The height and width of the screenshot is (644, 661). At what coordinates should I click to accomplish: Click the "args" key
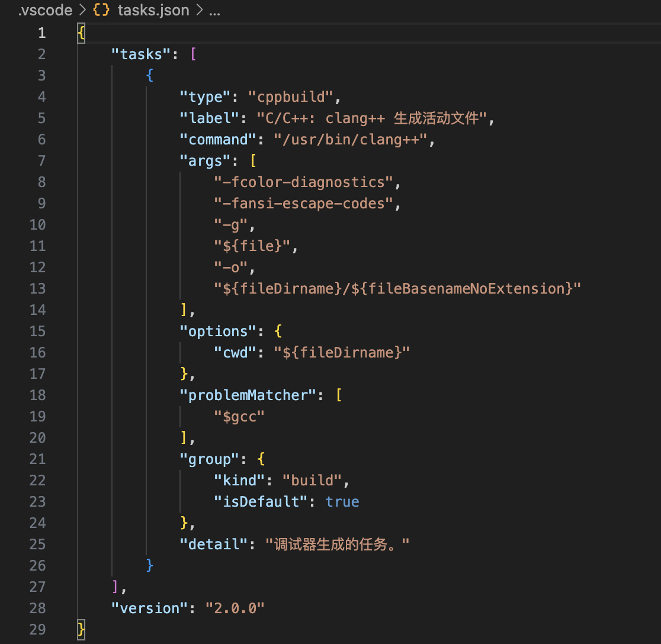pos(205,161)
